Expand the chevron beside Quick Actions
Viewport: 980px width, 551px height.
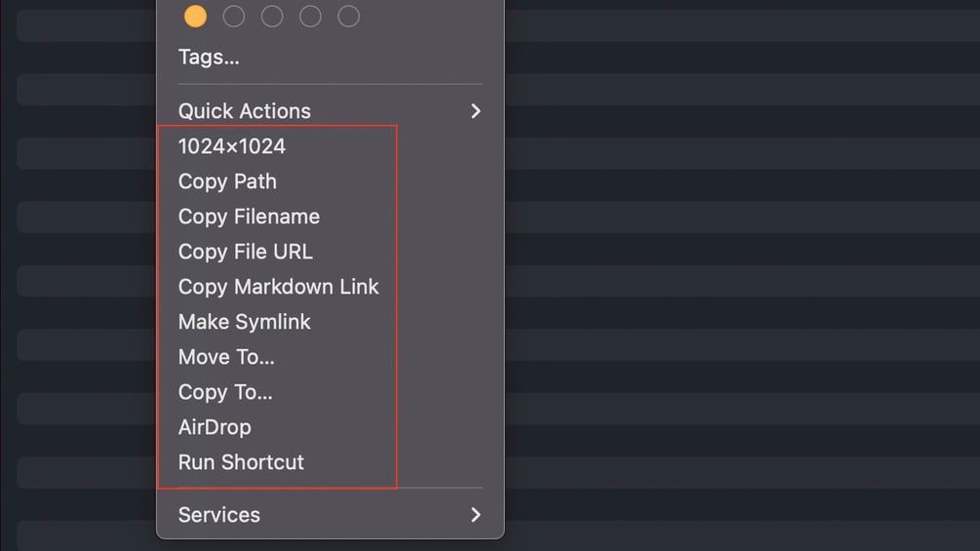click(476, 111)
